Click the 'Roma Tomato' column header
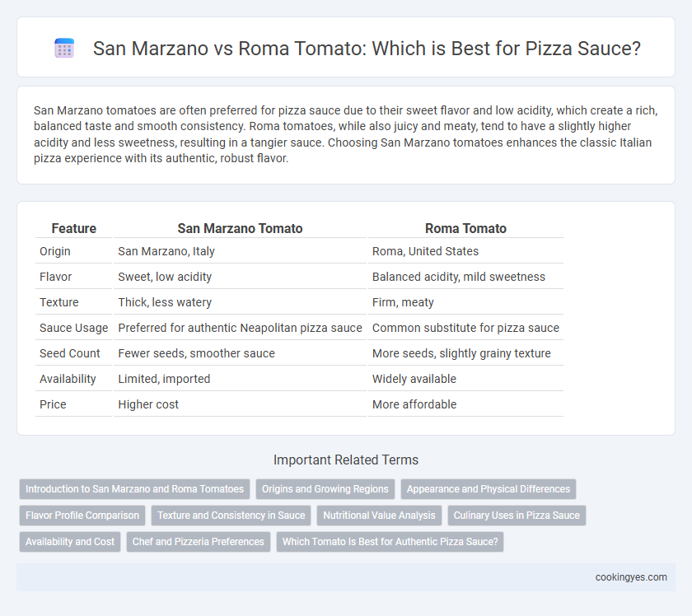 [x=465, y=228]
